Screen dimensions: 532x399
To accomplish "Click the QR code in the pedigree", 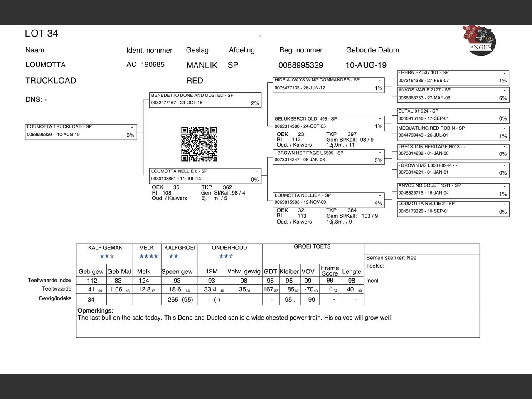I will tap(199, 144).
